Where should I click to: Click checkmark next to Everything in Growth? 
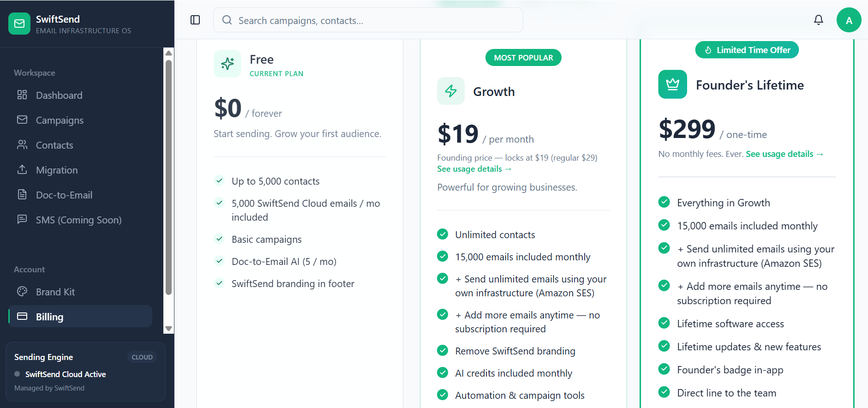pos(664,202)
